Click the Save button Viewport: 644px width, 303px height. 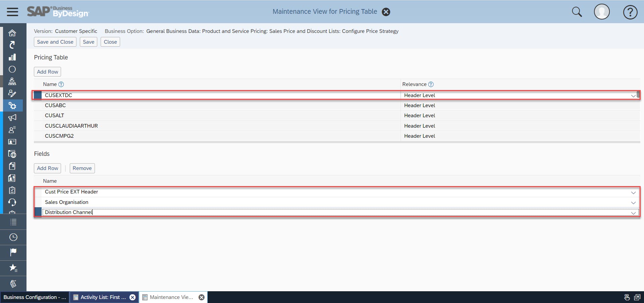click(89, 42)
